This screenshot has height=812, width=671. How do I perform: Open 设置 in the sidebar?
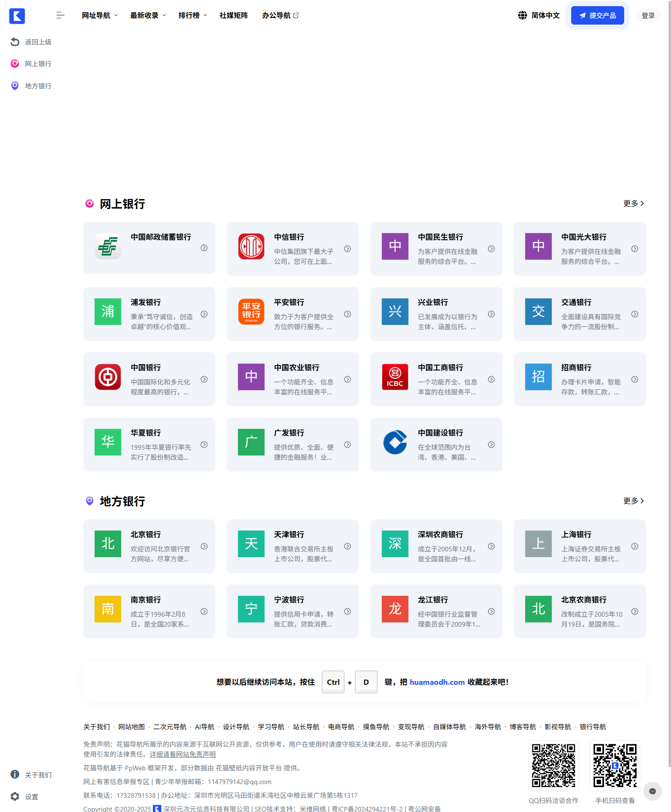pyautogui.click(x=31, y=797)
